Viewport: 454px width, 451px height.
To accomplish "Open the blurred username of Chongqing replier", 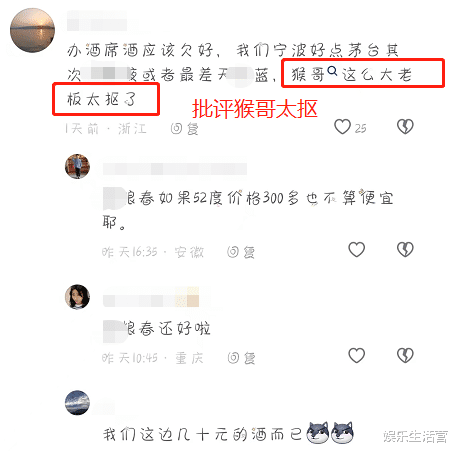I will click(151, 297).
